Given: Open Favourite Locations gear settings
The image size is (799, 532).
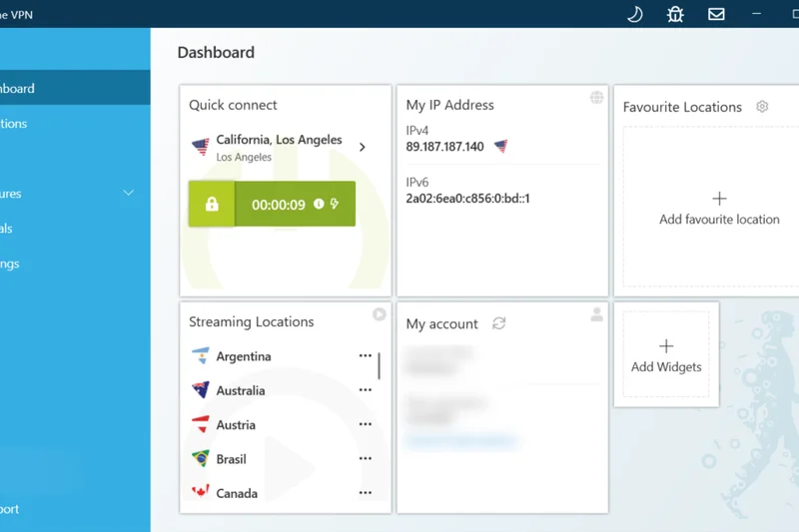Looking at the screenshot, I should pyautogui.click(x=762, y=107).
